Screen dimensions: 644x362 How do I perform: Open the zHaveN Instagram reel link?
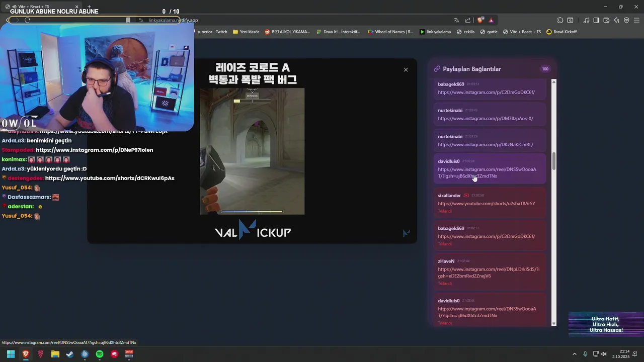point(489,273)
